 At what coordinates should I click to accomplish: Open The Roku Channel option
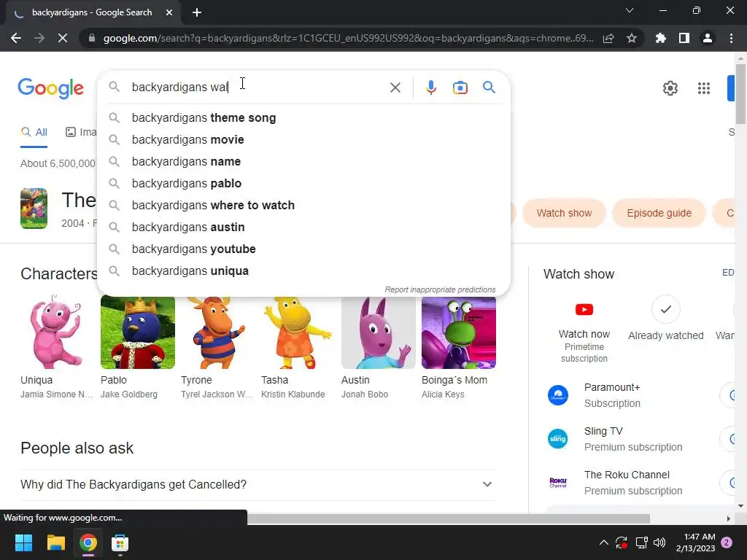point(614,483)
